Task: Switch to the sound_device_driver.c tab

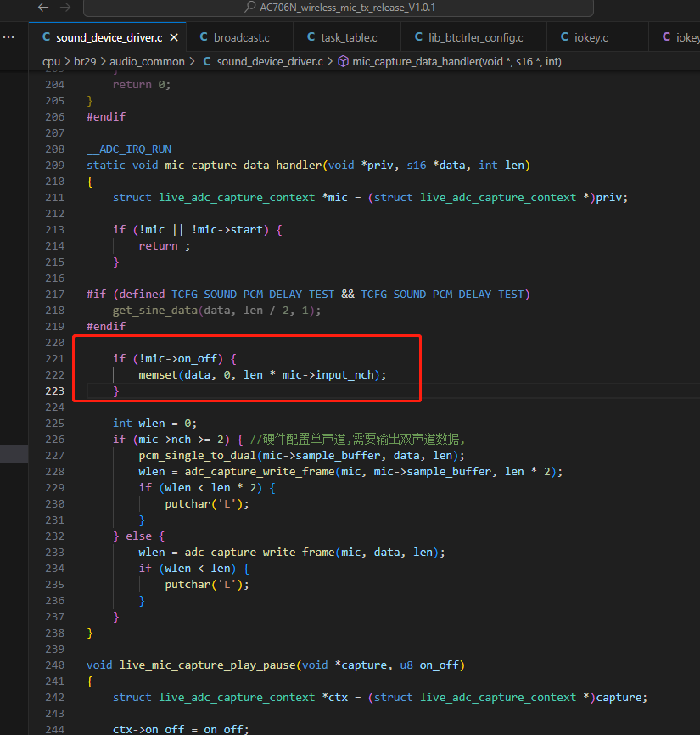Action: 108,37
